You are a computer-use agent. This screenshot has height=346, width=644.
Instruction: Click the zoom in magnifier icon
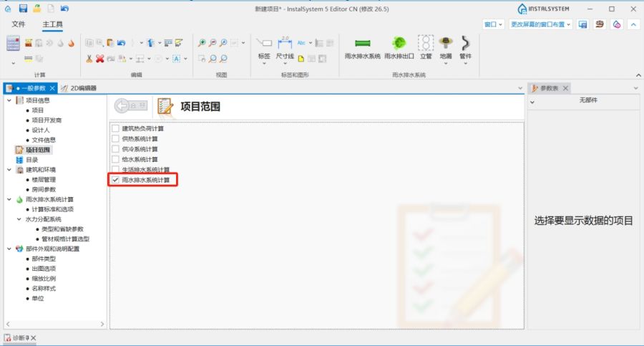tap(202, 43)
